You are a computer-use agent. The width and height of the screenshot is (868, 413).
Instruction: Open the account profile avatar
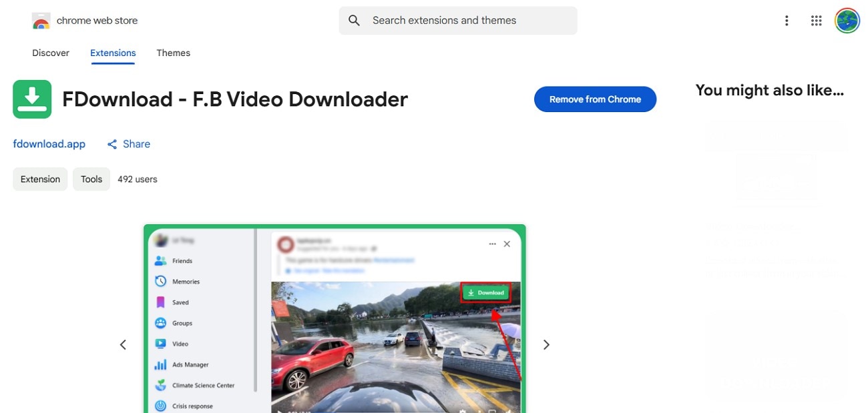click(x=847, y=21)
